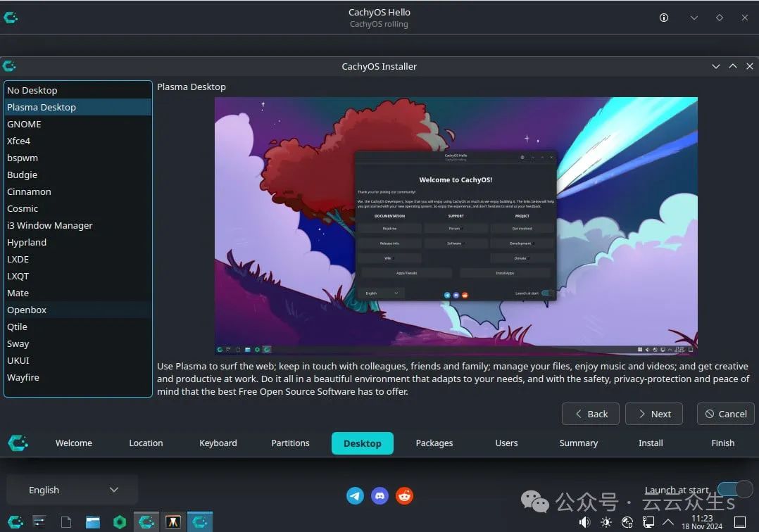This screenshot has width=759, height=532.
Task: Click the CachyOS logo beside the Welcome step
Action: click(18, 443)
